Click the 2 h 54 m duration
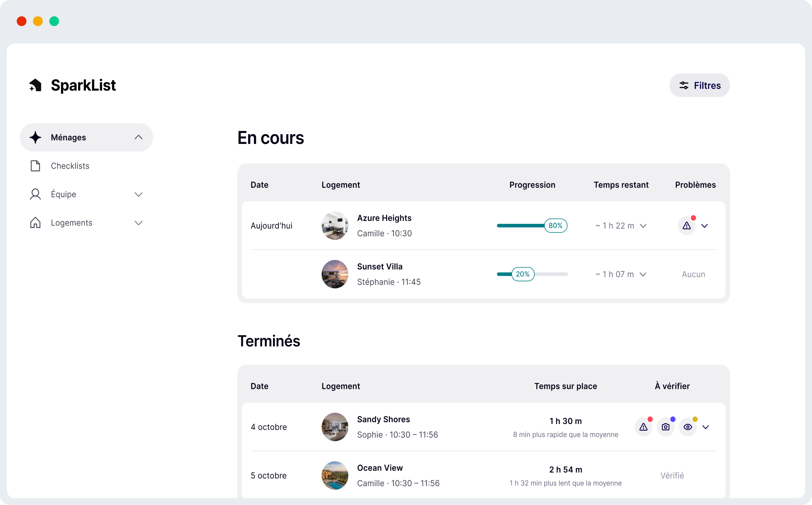The width and height of the screenshot is (812, 505). [566, 470]
